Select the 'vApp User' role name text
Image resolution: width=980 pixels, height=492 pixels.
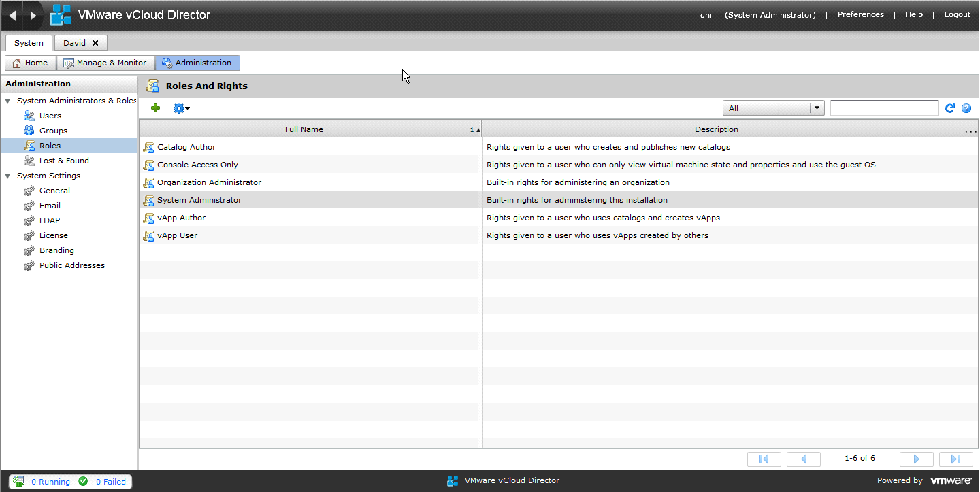[177, 235]
